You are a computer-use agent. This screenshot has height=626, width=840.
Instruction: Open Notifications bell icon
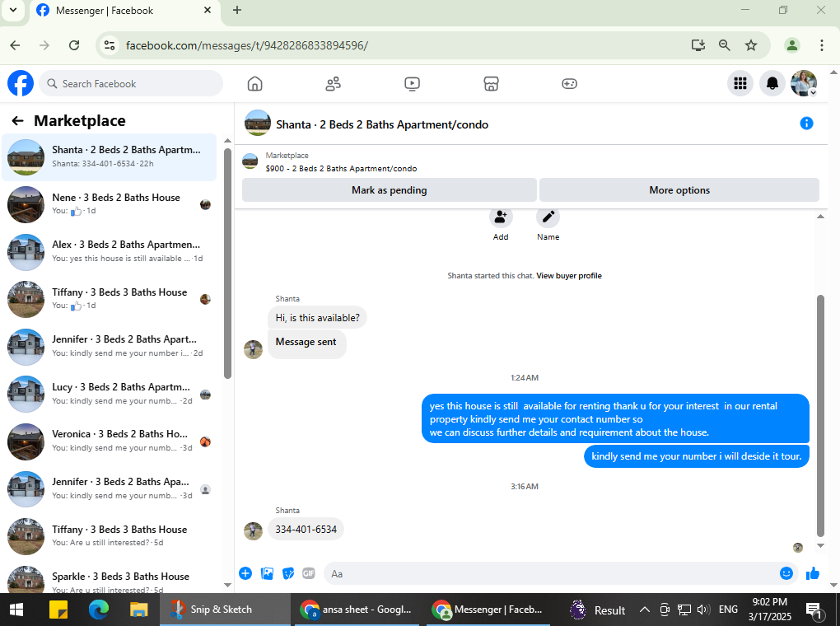772,84
